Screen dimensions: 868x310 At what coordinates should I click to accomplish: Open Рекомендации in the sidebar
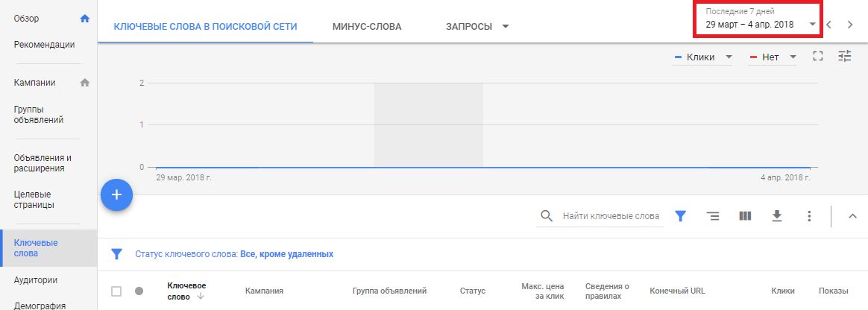(44, 45)
